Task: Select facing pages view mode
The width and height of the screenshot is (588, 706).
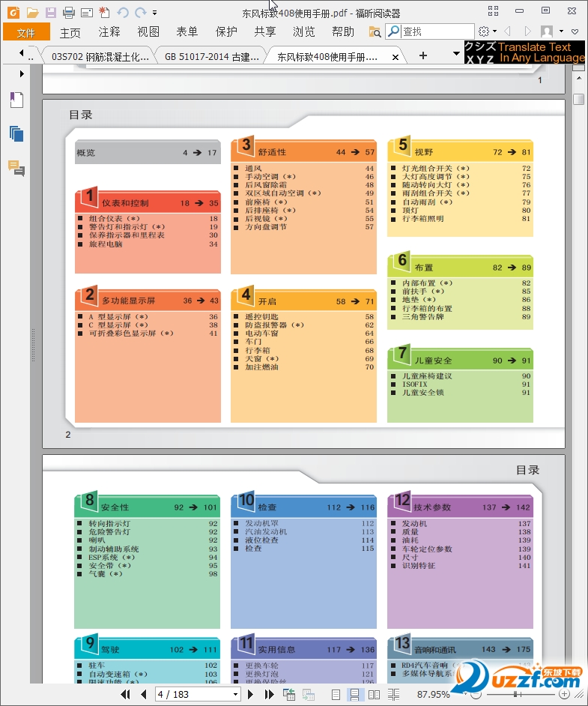Action: click(374, 695)
